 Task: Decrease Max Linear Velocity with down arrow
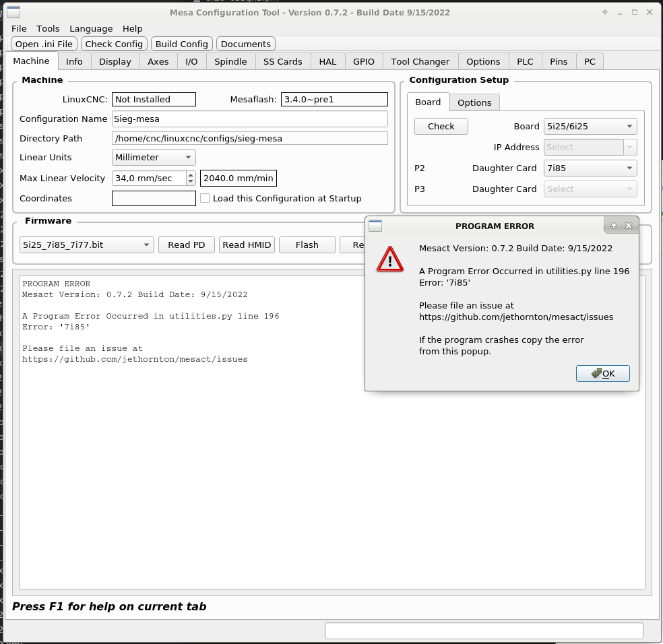tap(191, 181)
